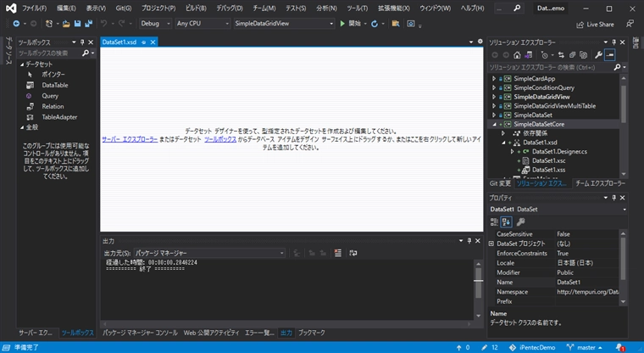Click the search icon in the title bar
The height and width of the screenshot is (353, 644).
(x=517, y=8)
